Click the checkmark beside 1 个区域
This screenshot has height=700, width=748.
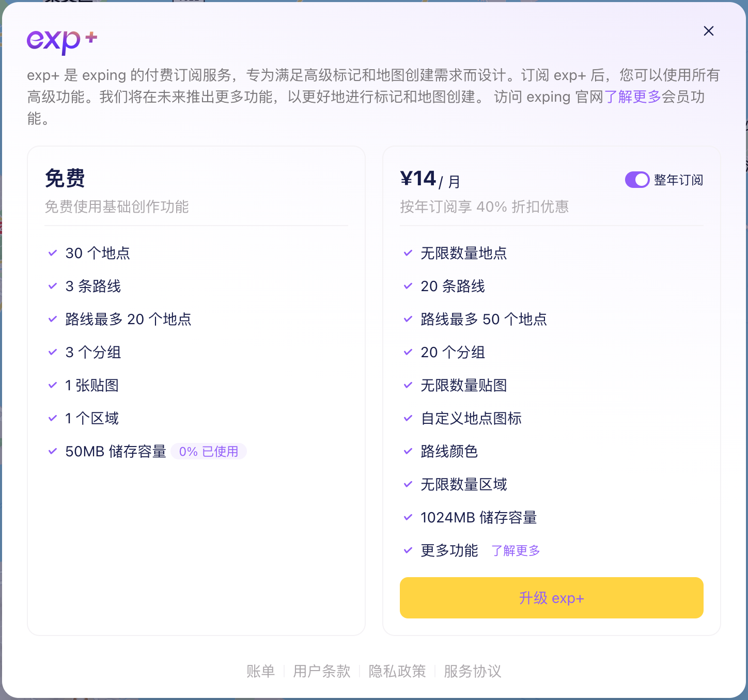[x=52, y=418]
